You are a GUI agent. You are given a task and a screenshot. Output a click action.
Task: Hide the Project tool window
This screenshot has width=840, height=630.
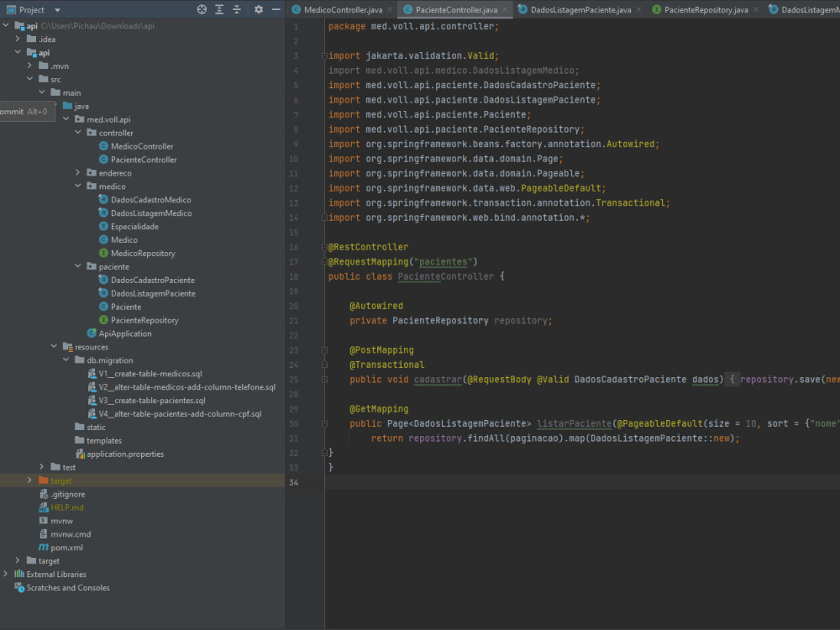click(276, 9)
